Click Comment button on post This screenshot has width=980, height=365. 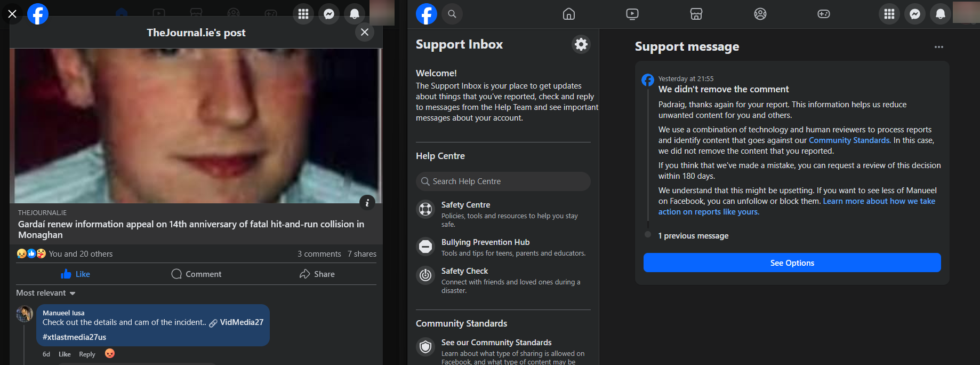(x=196, y=274)
